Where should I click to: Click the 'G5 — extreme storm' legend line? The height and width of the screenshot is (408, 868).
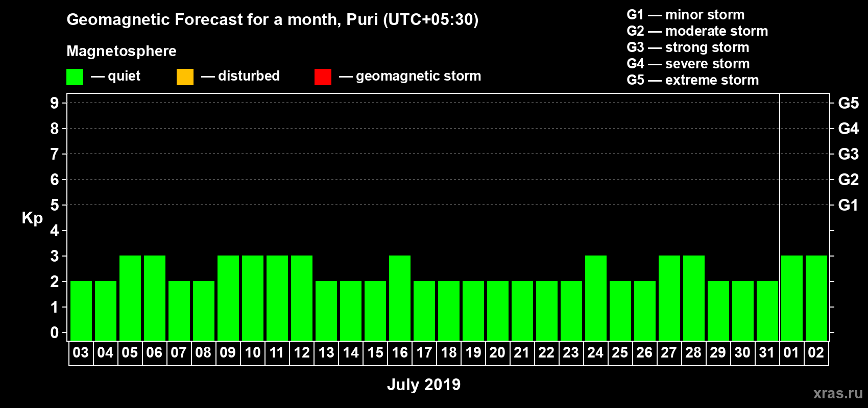point(693,80)
